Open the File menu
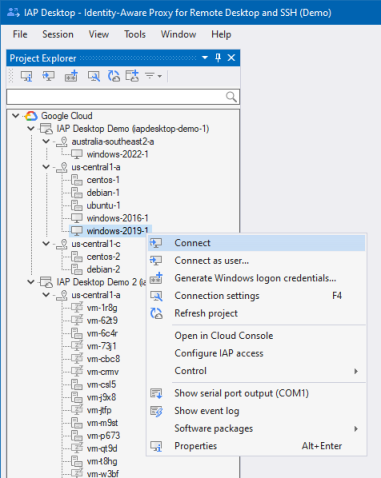Image resolution: width=381 pixels, height=478 pixels. tap(20, 34)
